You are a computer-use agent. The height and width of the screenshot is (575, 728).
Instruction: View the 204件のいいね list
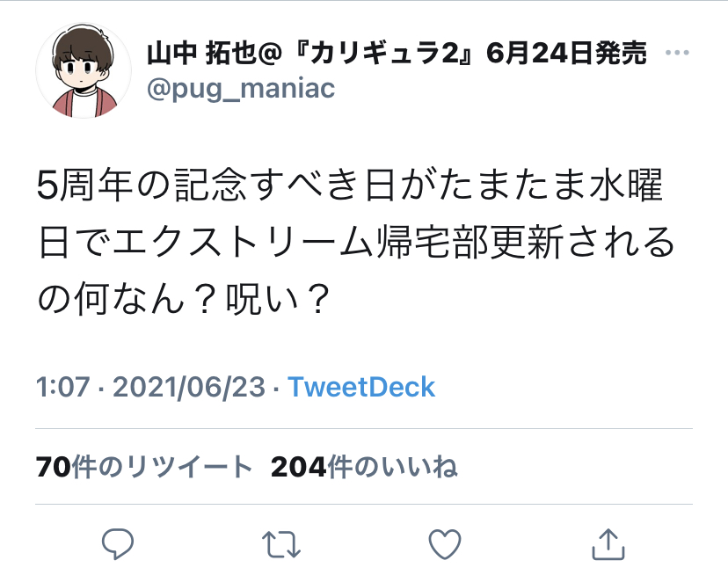point(364,466)
